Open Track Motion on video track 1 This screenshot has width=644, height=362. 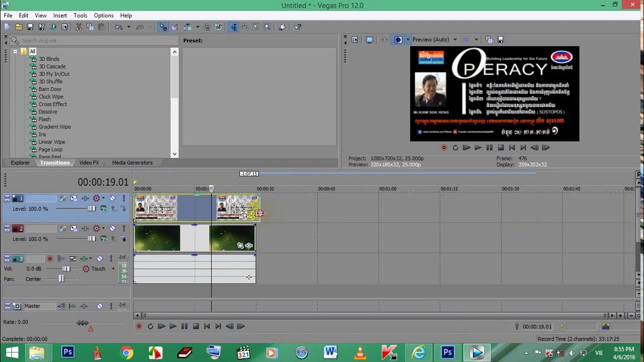(x=73, y=199)
